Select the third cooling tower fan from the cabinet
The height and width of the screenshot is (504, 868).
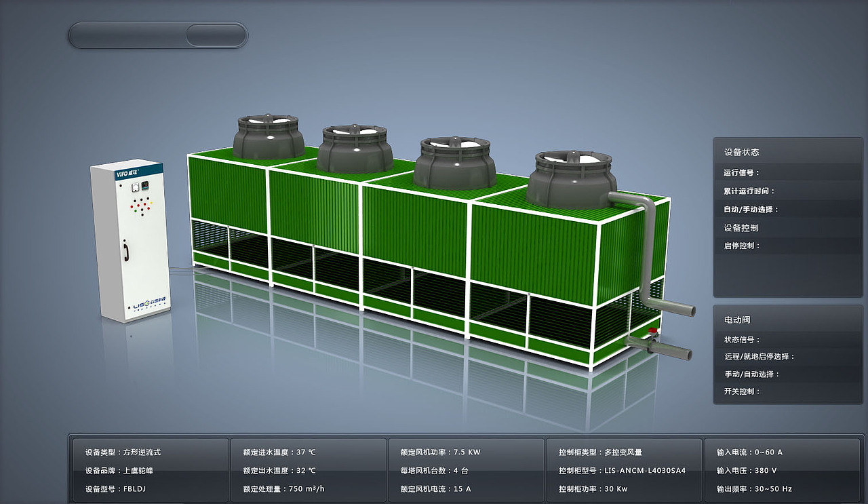point(455,163)
